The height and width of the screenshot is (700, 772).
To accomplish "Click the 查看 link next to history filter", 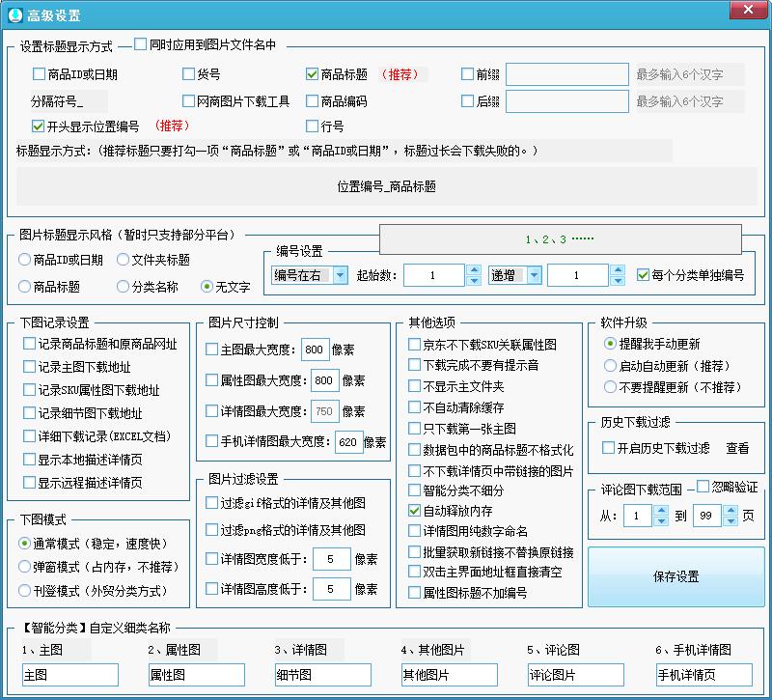I will [738, 448].
